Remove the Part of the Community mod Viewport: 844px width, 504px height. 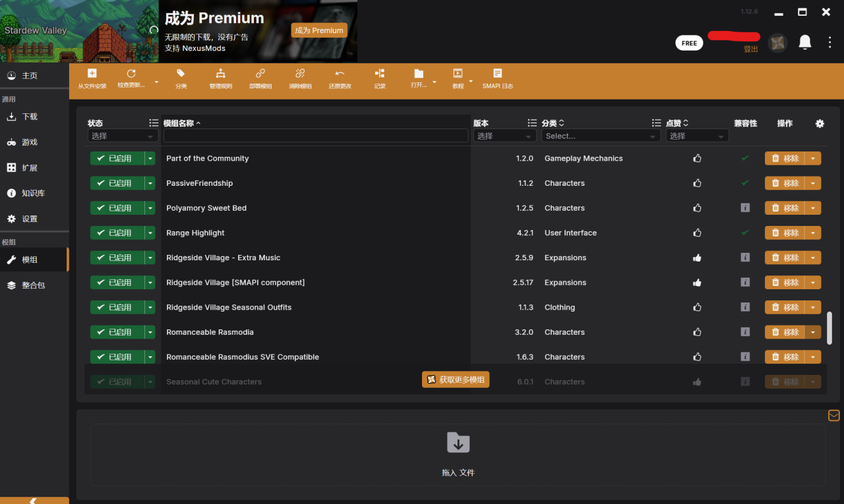click(x=785, y=158)
